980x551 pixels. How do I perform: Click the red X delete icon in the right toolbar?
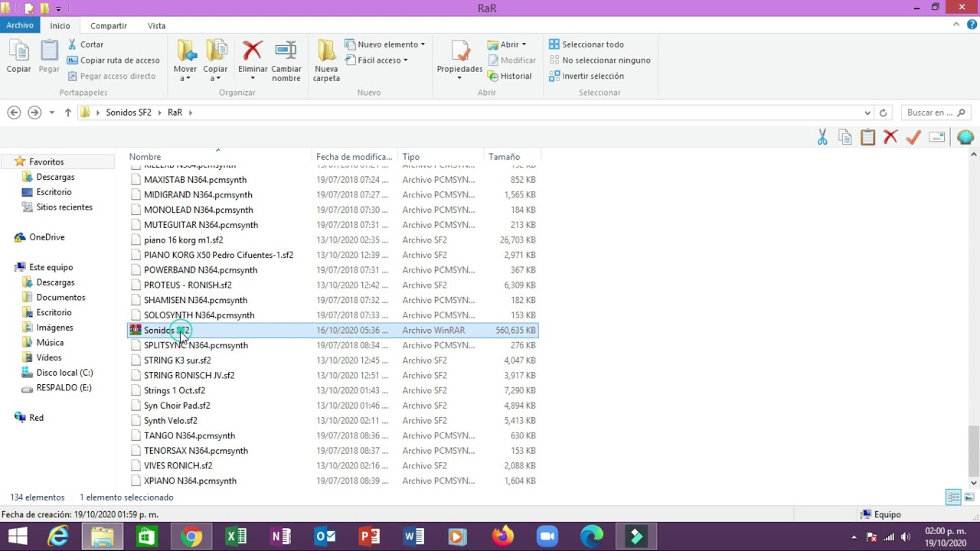point(890,137)
